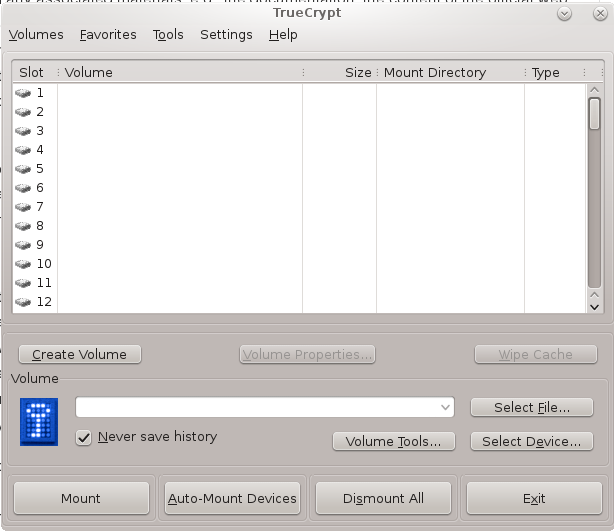This screenshot has width=614, height=531.
Task: Expand the volume path dropdown arrow
Action: pos(445,407)
